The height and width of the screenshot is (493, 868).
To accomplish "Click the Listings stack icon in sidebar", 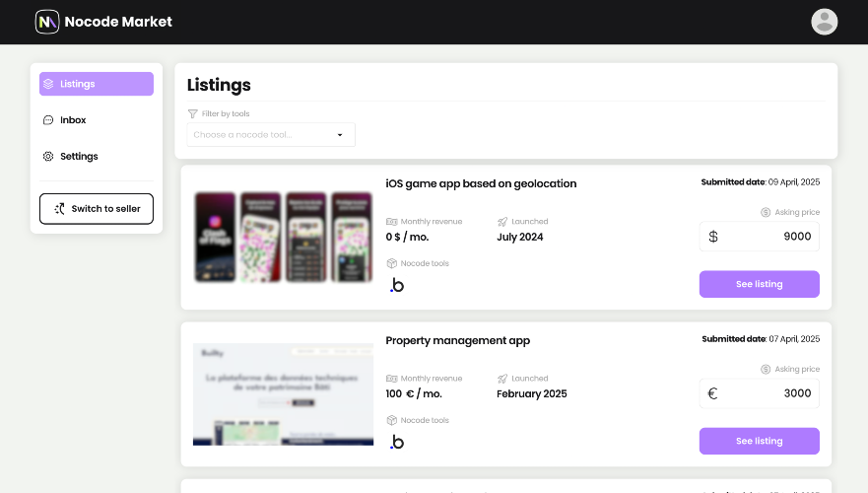I will click(48, 84).
